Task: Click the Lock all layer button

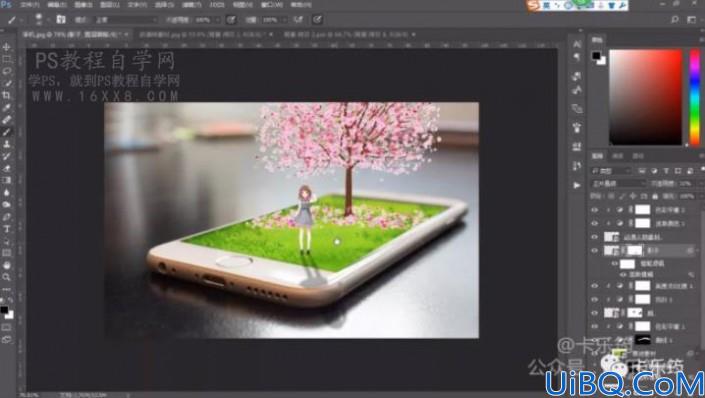Action: [x=655, y=197]
